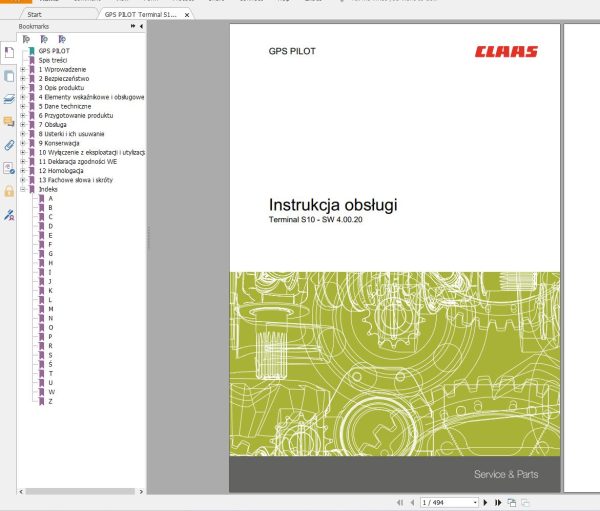Image resolution: width=600 pixels, height=511 pixels.
Task: Open the Security lock panel icon
Action: [x=9, y=191]
